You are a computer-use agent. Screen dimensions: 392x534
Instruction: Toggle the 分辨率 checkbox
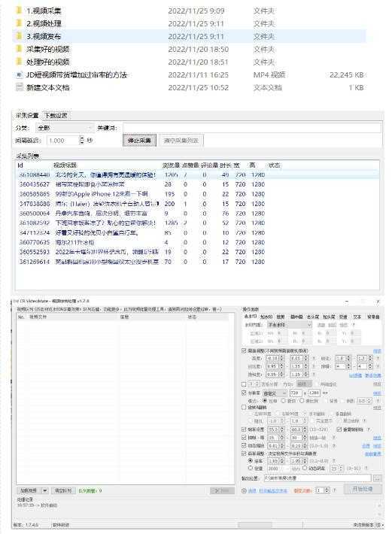[244, 393]
